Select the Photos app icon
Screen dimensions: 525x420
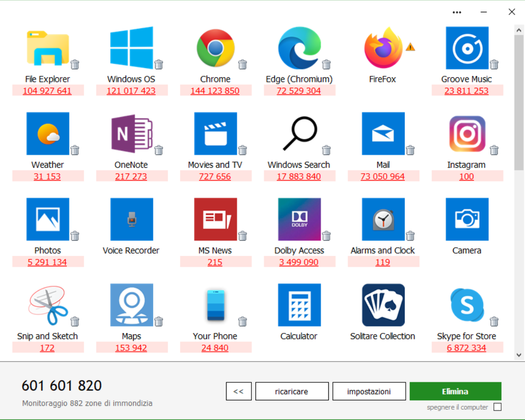48,219
